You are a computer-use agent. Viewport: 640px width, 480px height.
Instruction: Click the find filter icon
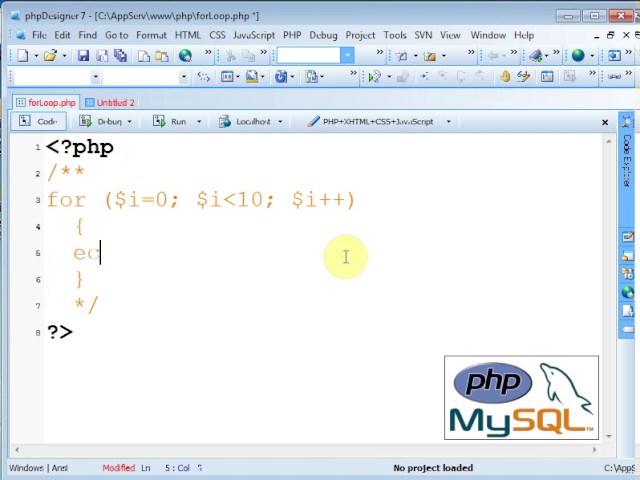tap(402, 56)
